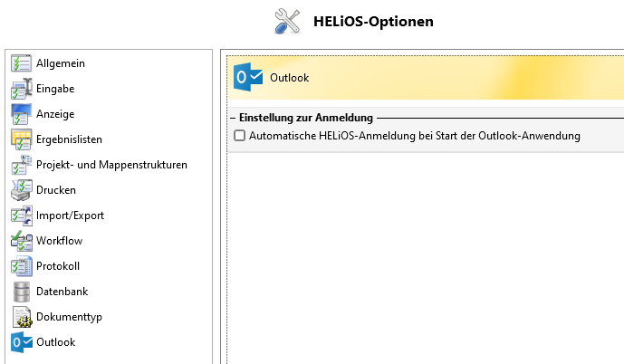Go to the Workflow options
The height and width of the screenshot is (364, 624).
(60, 241)
